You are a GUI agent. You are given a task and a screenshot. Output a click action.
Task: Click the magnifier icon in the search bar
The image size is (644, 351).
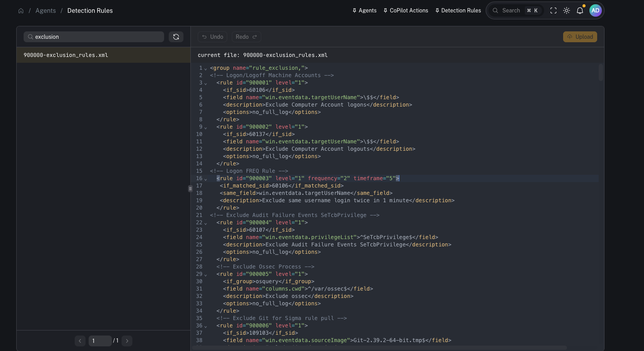point(495,10)
